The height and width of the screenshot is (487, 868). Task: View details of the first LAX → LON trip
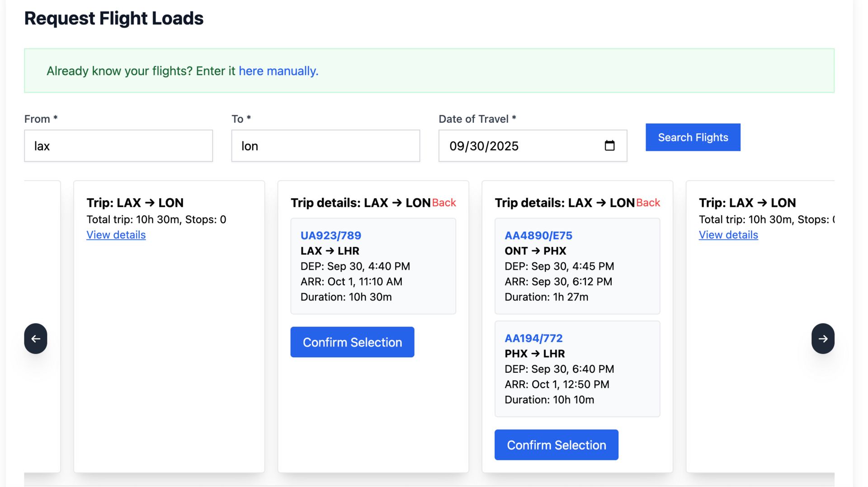click(x=116, y=235)
